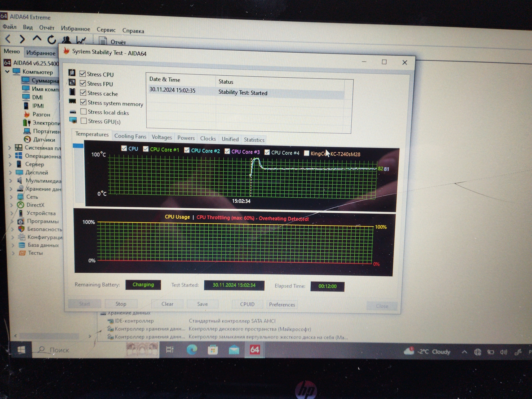
Task: Enable the Stress GPU(s) checkbox
Action: click(x=84, y=121)
